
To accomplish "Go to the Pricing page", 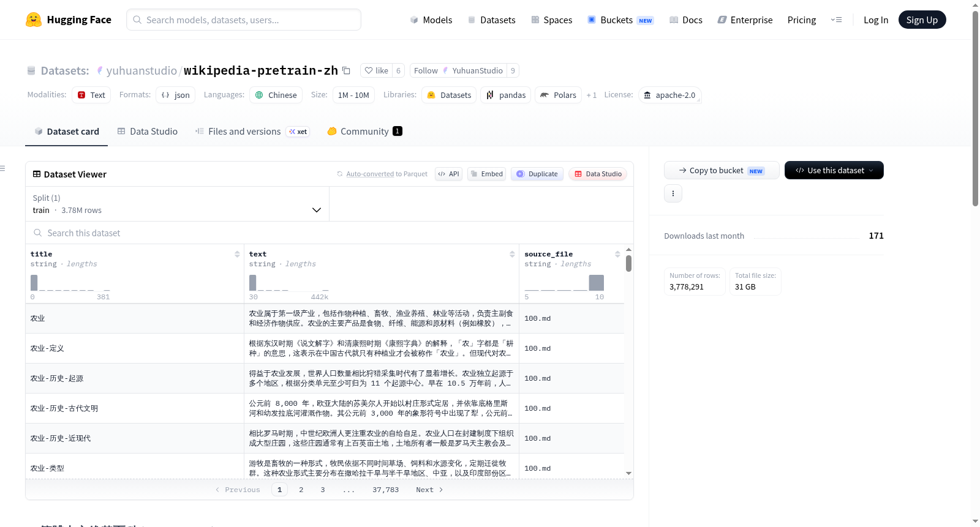I will [x=802, y=20].
